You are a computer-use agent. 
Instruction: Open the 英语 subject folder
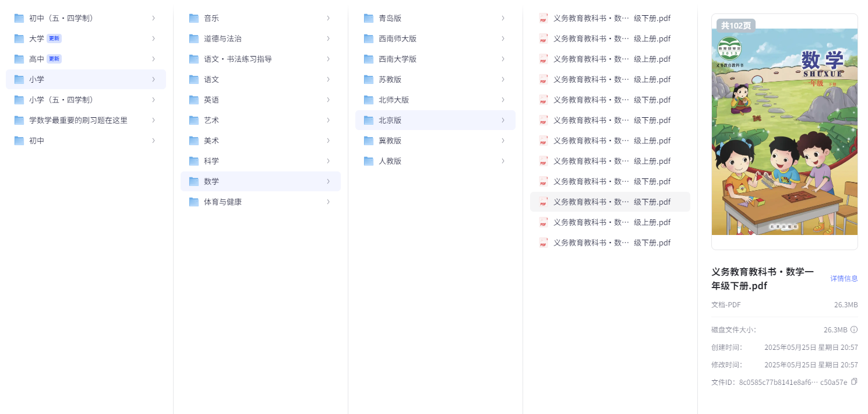coord(211,100)
